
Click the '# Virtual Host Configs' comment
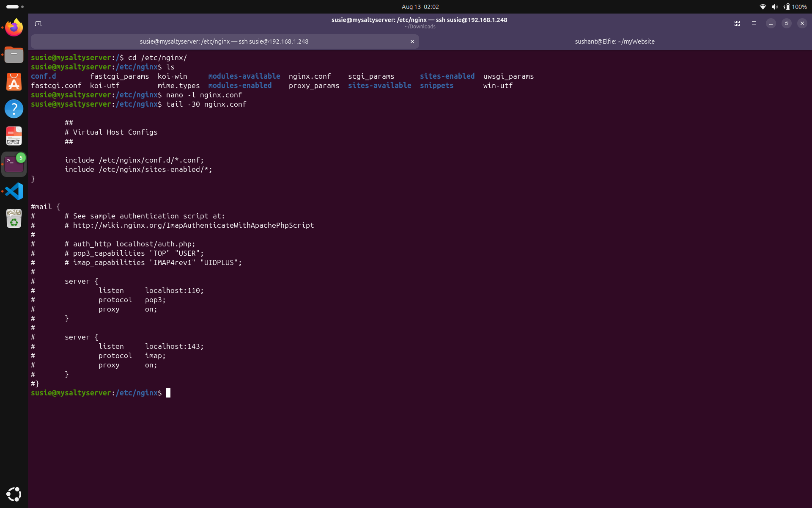(x=111, y=132)
